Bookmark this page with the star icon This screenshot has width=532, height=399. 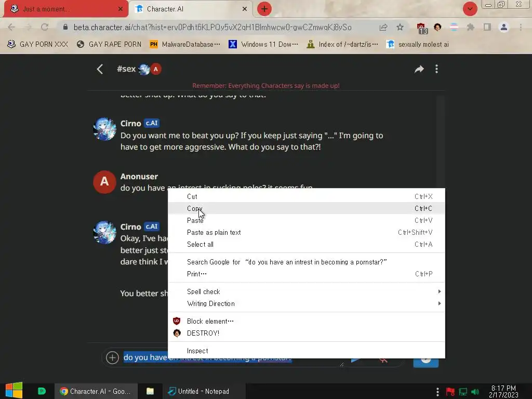click(400, 27)
